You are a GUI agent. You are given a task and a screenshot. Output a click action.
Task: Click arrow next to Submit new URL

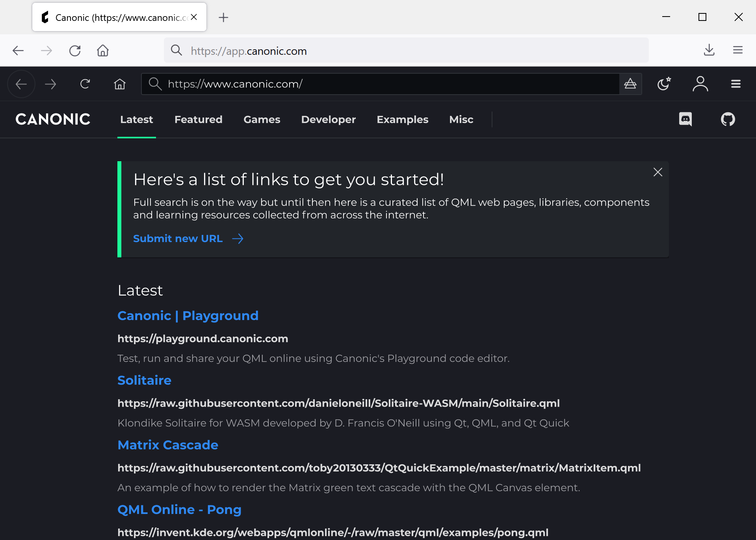coord(238,238)
